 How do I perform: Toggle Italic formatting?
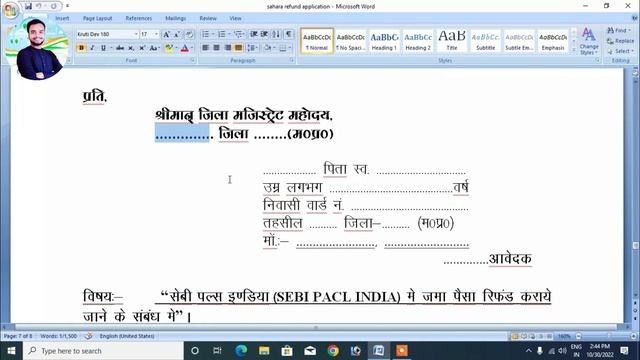click(x=92, y=48)
